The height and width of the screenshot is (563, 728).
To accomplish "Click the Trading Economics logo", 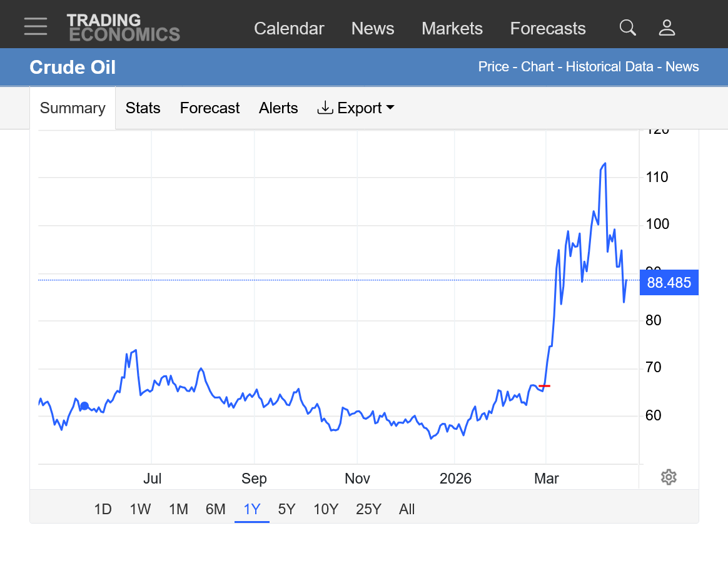I will click(123, 28).
